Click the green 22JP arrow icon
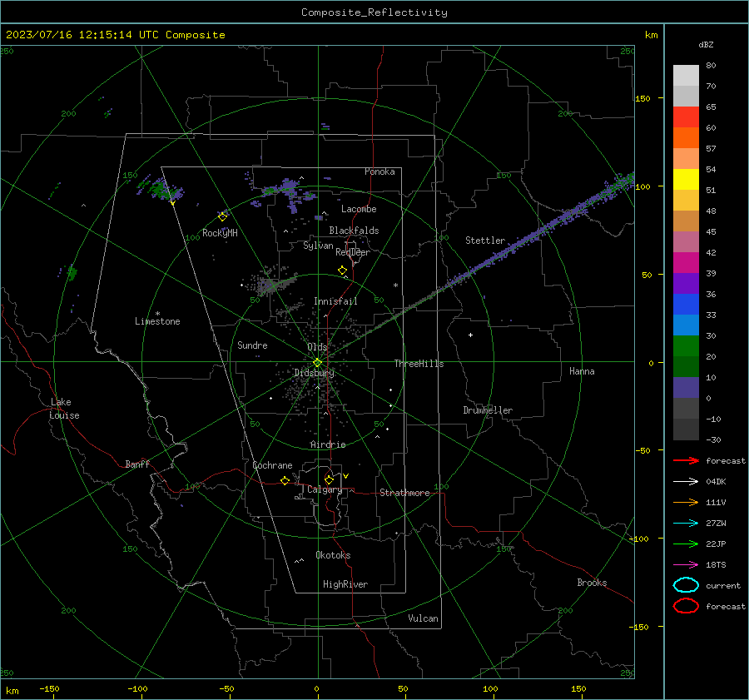 click(x=686, y=544)
